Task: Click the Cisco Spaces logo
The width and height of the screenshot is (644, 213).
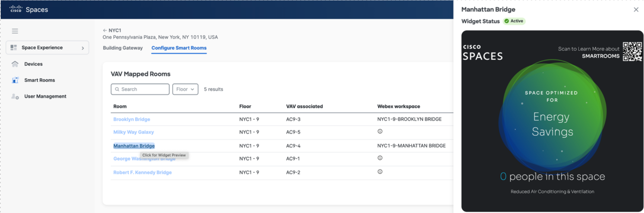Action: pyautogui.click(x=29, y=9)
